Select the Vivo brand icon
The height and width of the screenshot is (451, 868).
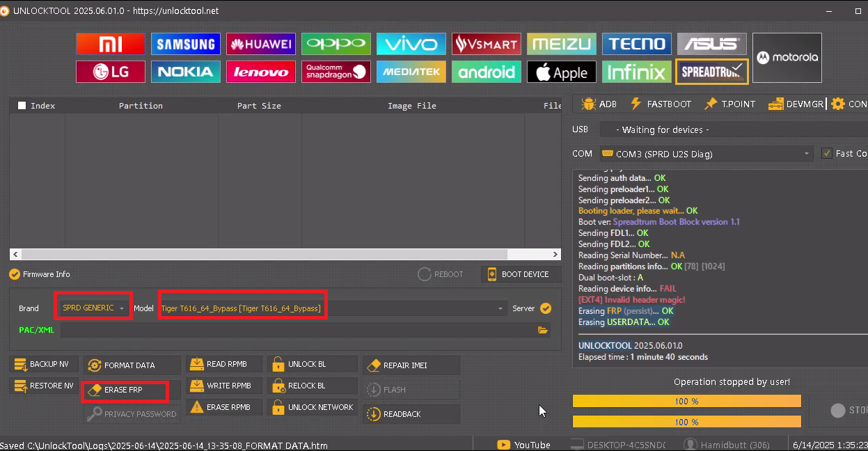[411, 44]
